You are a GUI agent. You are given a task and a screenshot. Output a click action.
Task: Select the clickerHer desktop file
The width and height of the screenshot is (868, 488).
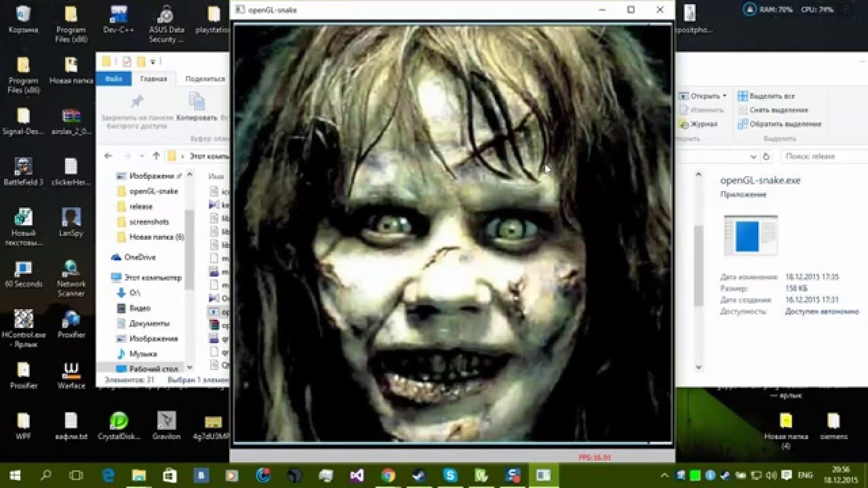point(71,171)
